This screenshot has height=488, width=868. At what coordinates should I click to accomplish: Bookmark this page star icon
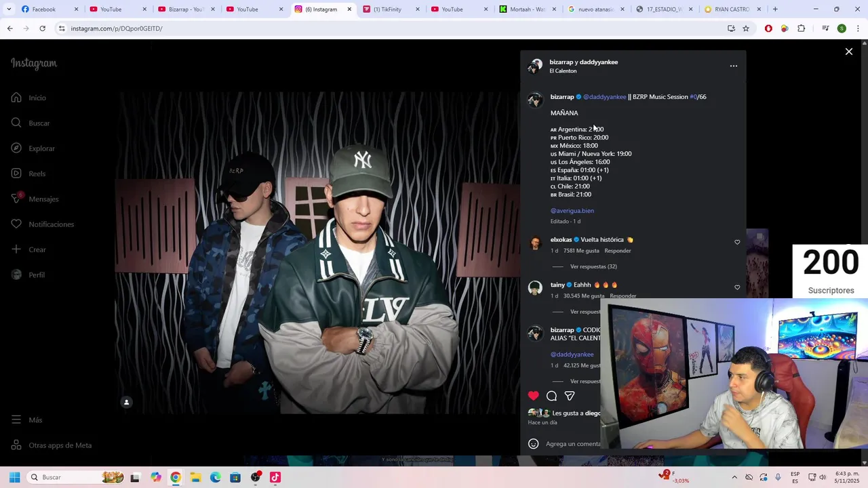tap(746, 28)
